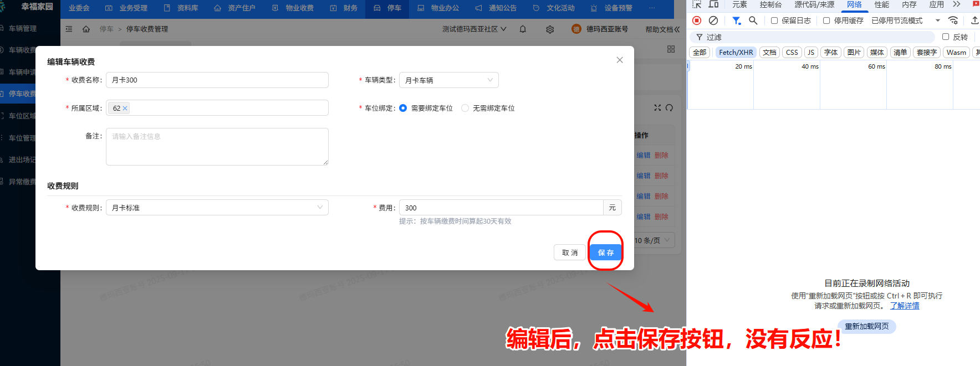This screenshot has height=366, width=980.
Task: Show more DevTools tabs chevron
Action: click(x=957, y=4)
